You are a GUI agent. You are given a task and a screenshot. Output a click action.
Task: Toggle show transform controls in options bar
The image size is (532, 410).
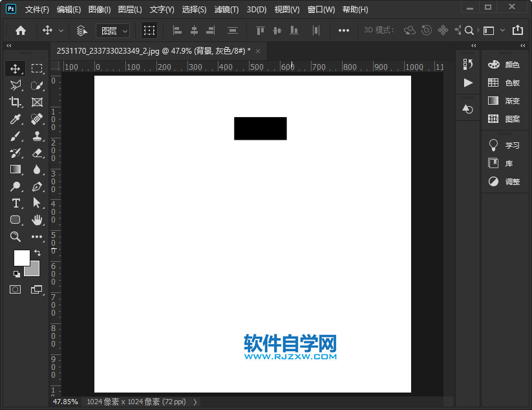coord(149,30)
